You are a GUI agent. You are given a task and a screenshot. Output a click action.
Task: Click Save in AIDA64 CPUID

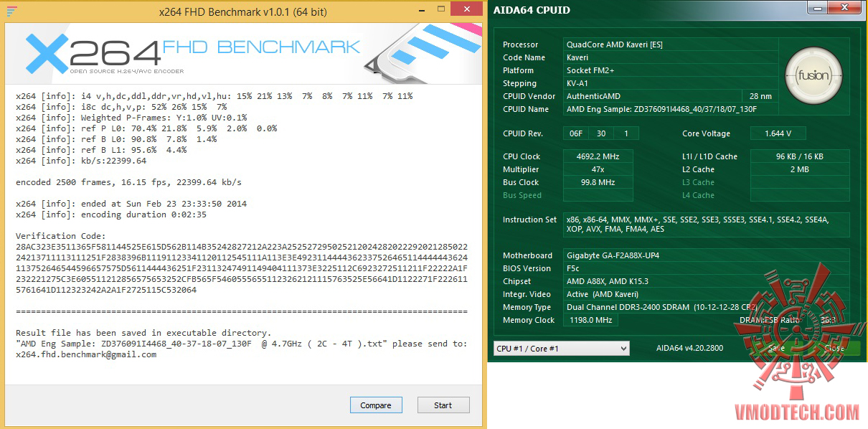pos(776,348)
